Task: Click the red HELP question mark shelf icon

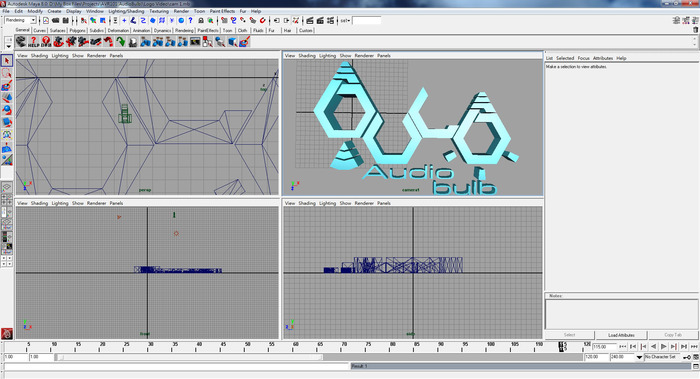Action: [33, 42]
